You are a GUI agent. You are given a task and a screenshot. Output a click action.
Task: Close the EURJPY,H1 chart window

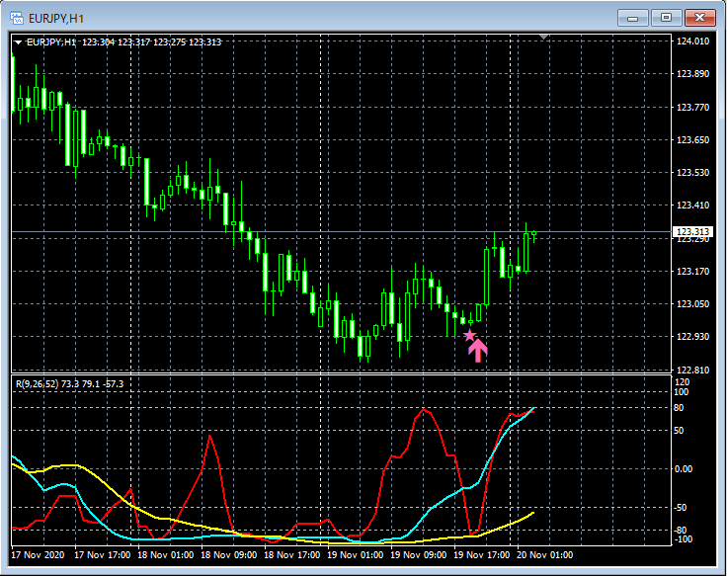tap(699, 18)
